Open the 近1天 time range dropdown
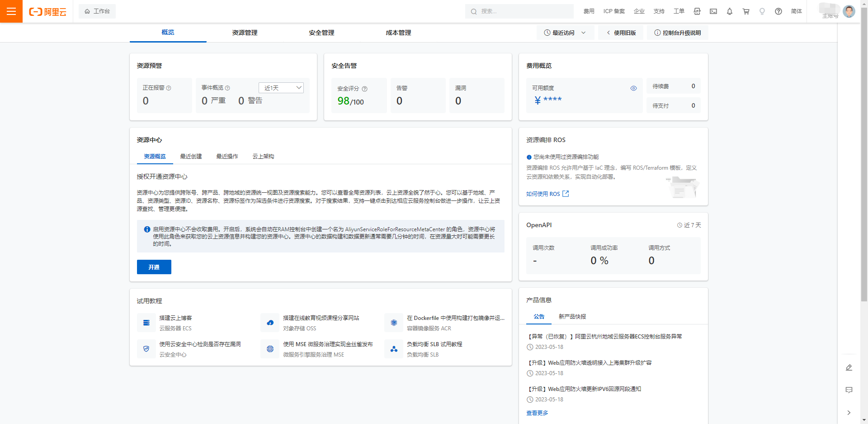Image resolution: width=868 pixels, height=424 pixels. (281, 87)
